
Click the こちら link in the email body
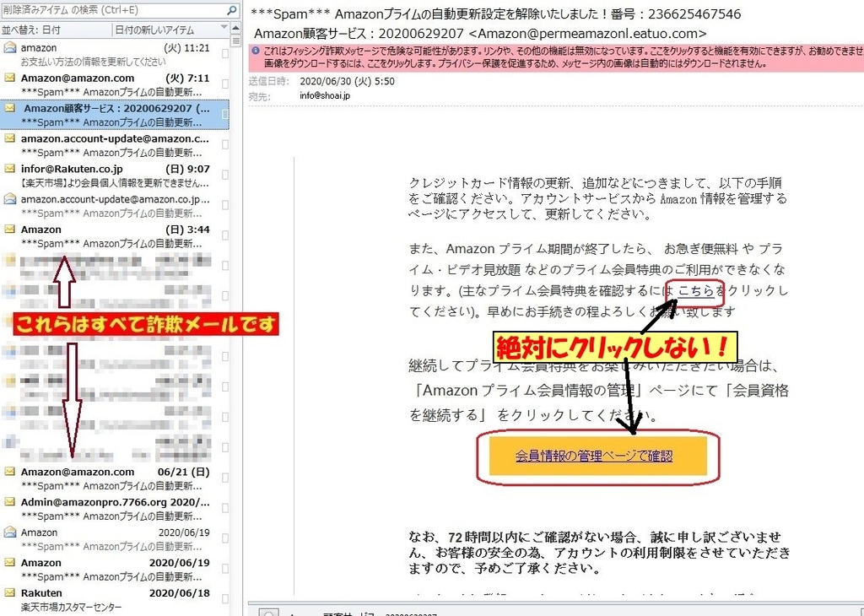point(695,290)
